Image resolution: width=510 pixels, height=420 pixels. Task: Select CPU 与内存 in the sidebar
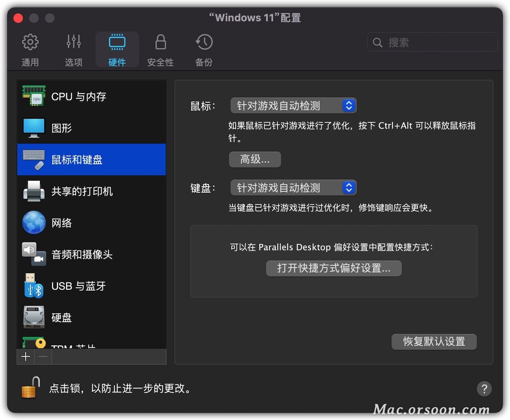point(92,96)
